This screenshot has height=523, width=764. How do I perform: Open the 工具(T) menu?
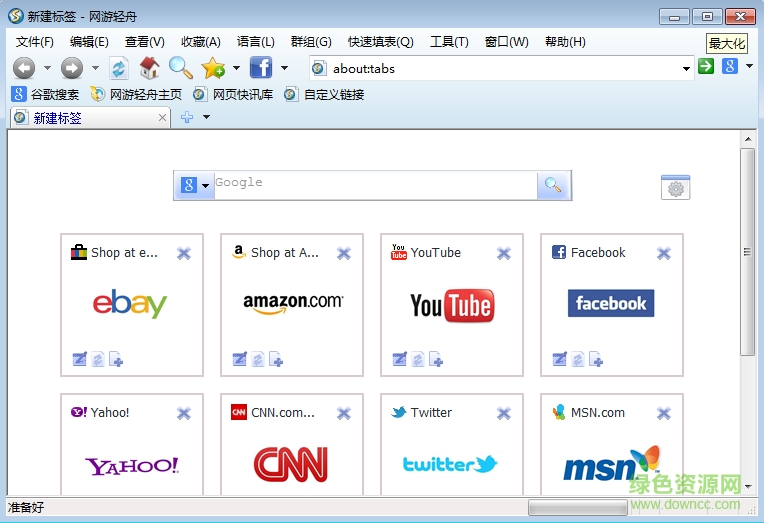[x=449, y=41]
